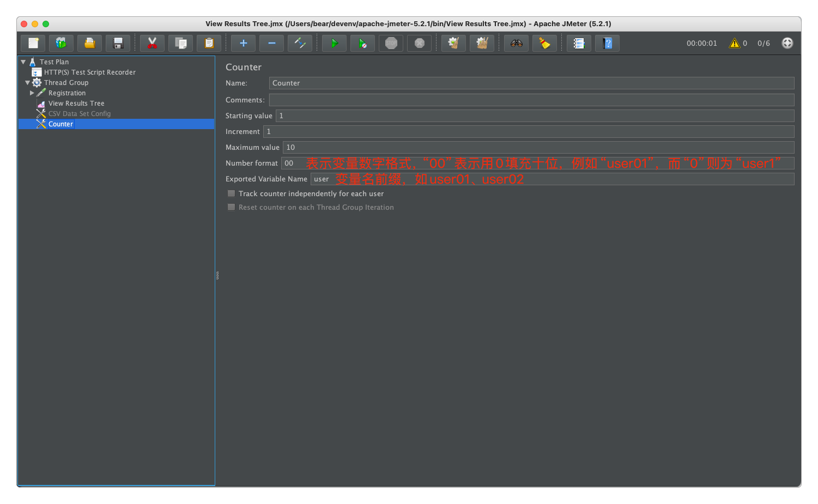Clear results using the single broom icon
Screen dimensions: 818x504
click(x=453, y=43)
